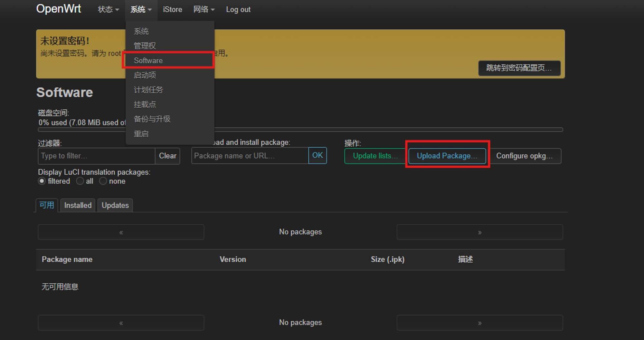Open the 状态 dropdown in the navbar

point(108,10)
